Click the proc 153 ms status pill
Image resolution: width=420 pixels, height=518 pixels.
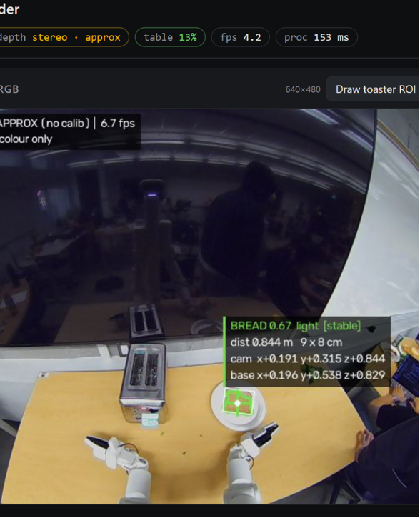pyautogui.click(x=316, y=37)
